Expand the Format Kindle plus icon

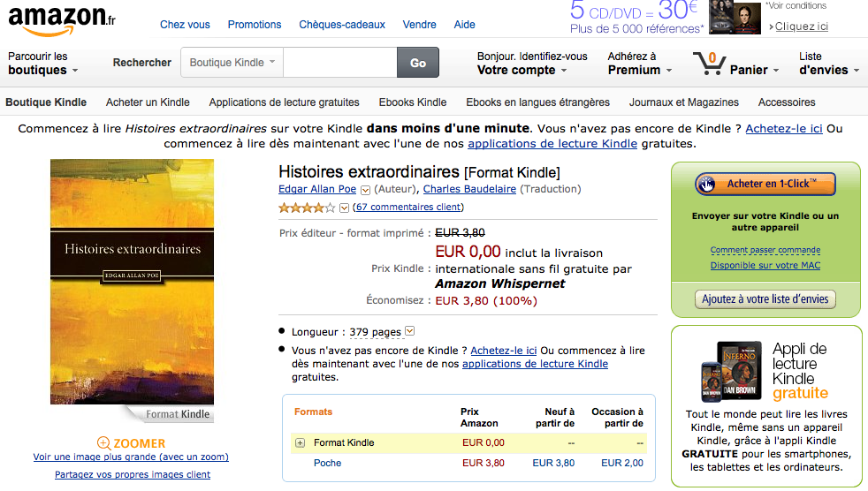pos(300,443)
